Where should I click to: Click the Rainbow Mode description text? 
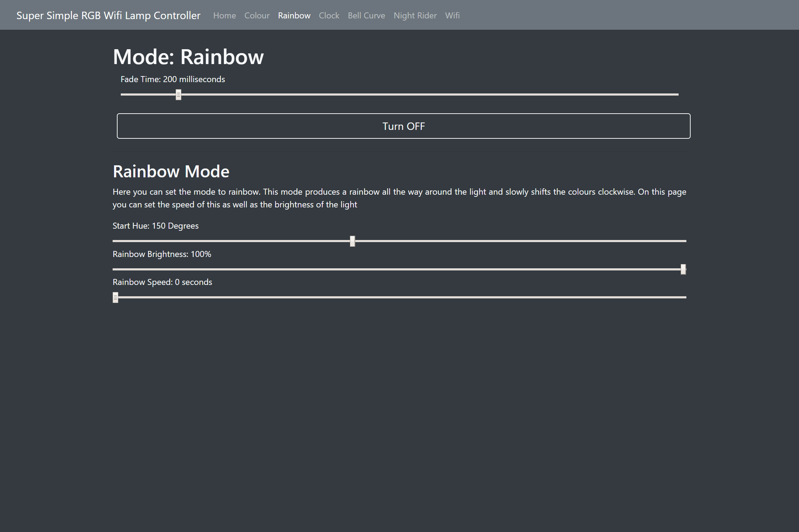click(399, 198)
